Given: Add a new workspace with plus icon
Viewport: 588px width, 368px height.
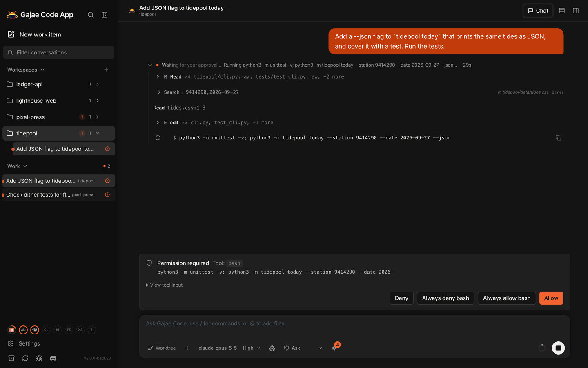Looking at the screenshot, I should click(x=106, y=70).
